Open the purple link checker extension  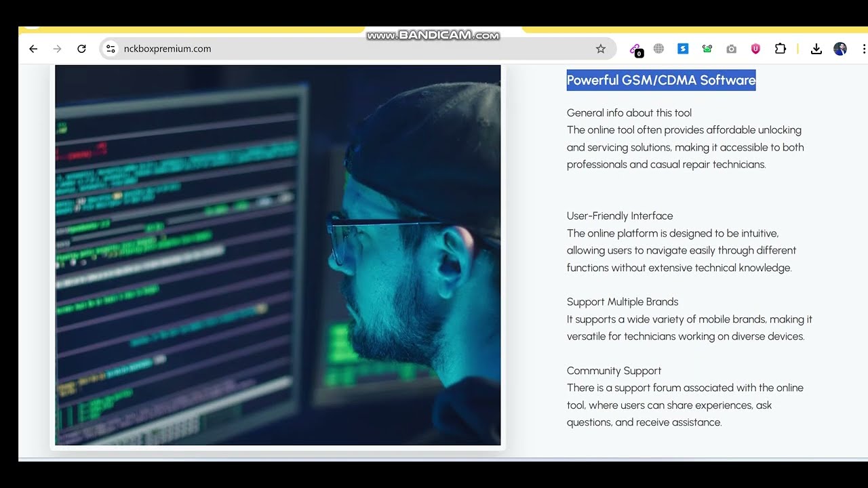[635, 49]
